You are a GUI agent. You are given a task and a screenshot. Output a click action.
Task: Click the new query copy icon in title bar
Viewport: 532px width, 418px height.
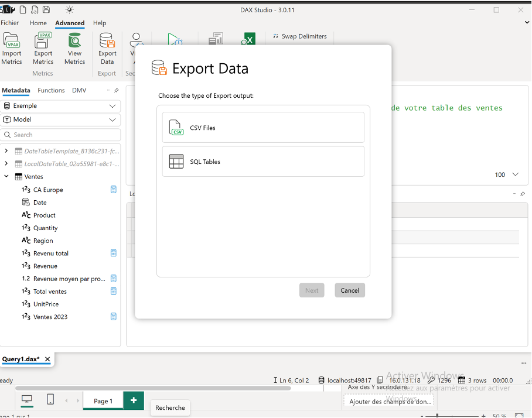point(35,9)
